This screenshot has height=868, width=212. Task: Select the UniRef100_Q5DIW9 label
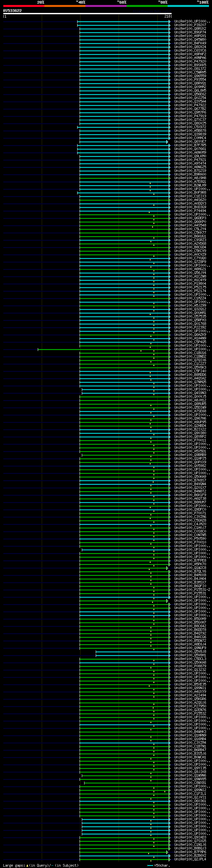190,408
